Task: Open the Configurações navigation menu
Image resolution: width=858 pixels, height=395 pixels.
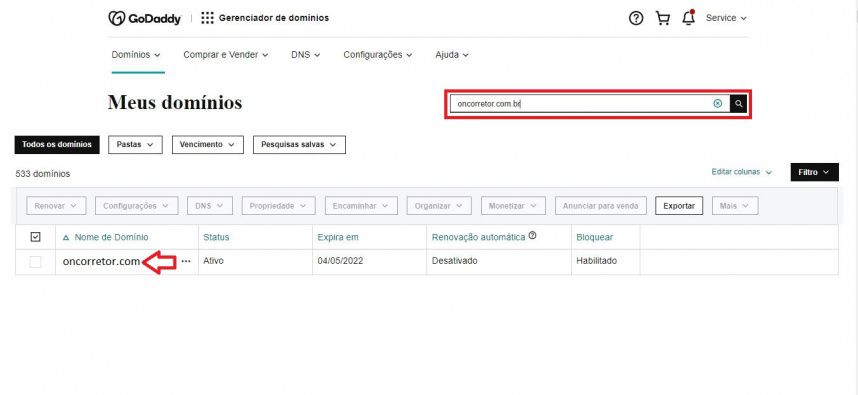Action: 378,55
